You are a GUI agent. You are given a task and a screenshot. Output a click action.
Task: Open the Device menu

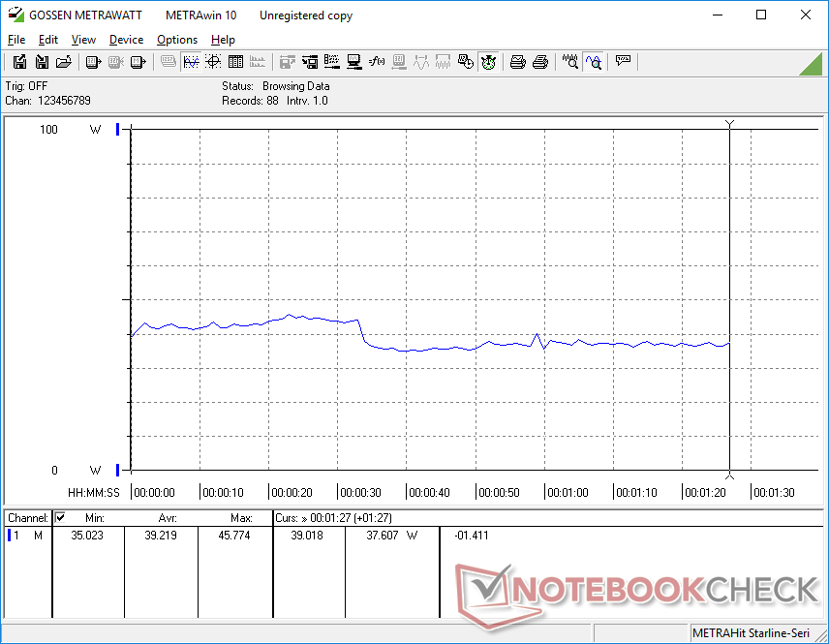coord(126,40)
